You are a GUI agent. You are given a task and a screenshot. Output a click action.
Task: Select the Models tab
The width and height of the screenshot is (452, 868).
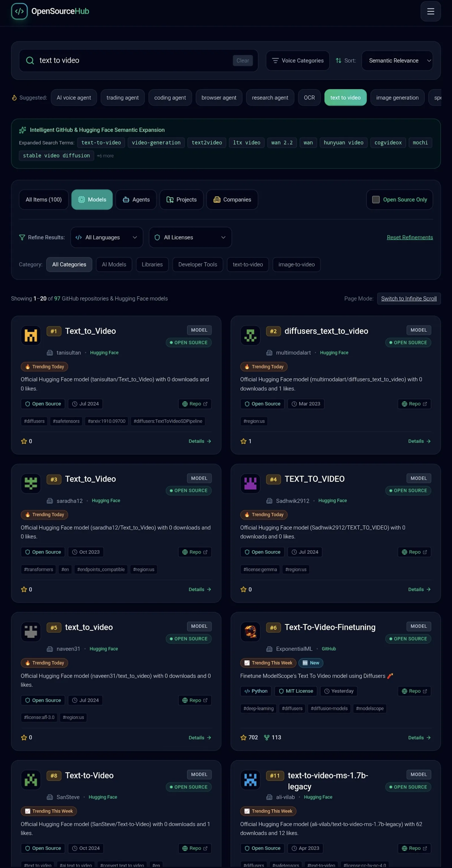(x=92, y=200)
